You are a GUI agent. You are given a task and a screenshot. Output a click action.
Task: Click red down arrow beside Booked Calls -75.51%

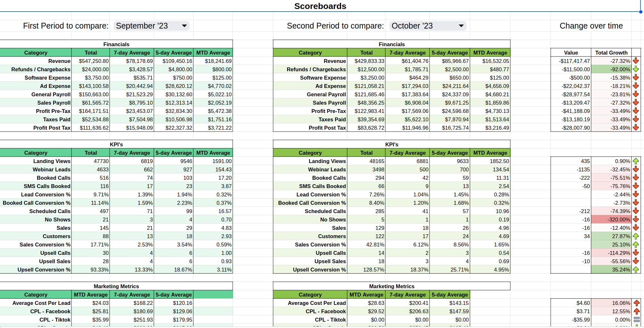[x=636, y=178]
